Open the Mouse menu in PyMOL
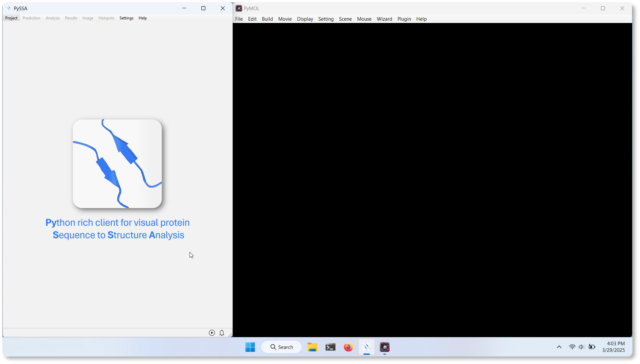 coord(364,19)
